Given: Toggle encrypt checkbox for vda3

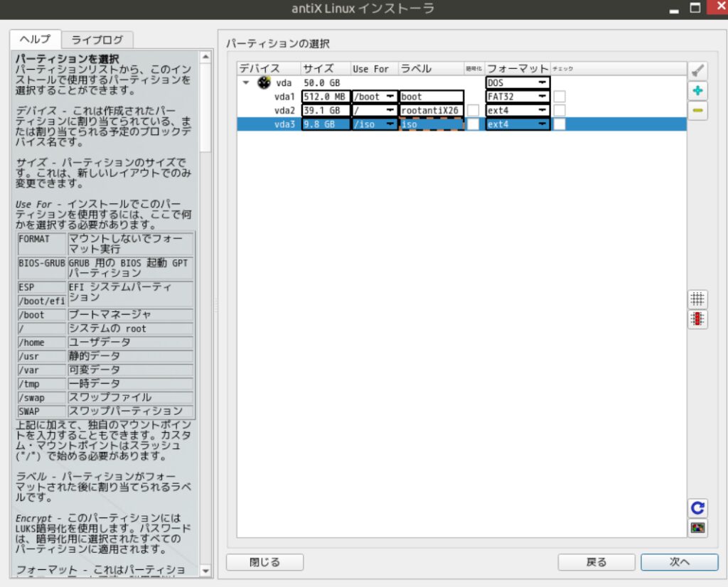Looking at the screenshot, I should point(473,124).
